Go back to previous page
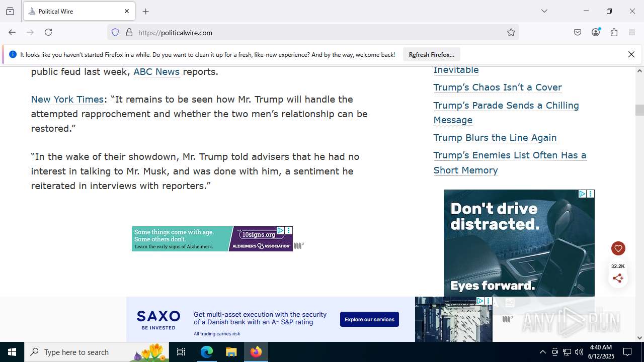 [x=12, y=32]
